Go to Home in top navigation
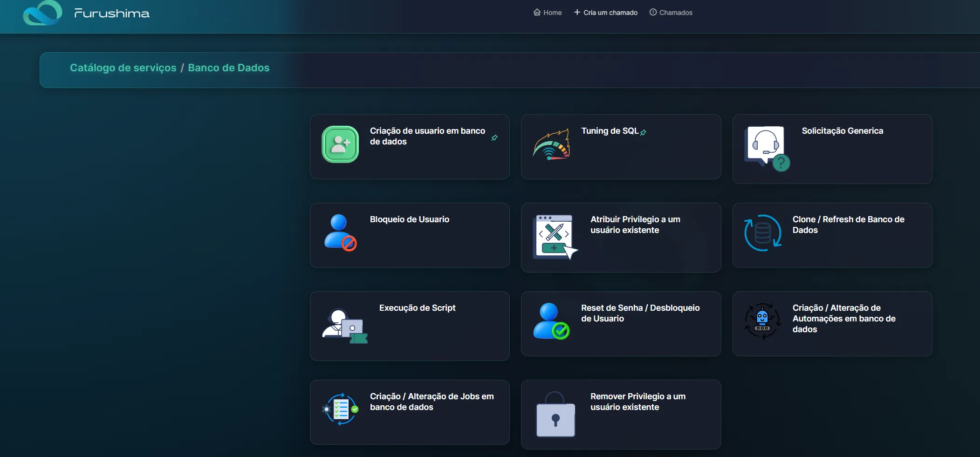Screen dimensions: 980x457 tap(548, 13)
